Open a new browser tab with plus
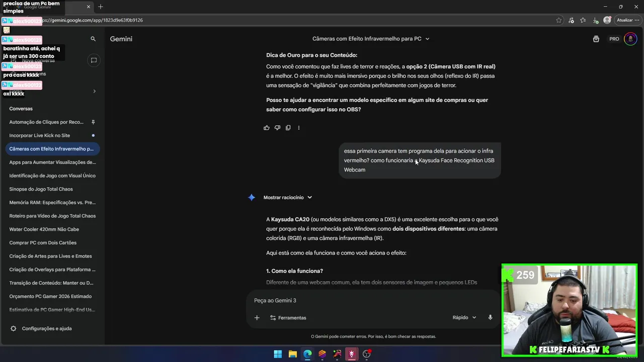The height and width of the screenshot is (362, 644). [101, 7]
